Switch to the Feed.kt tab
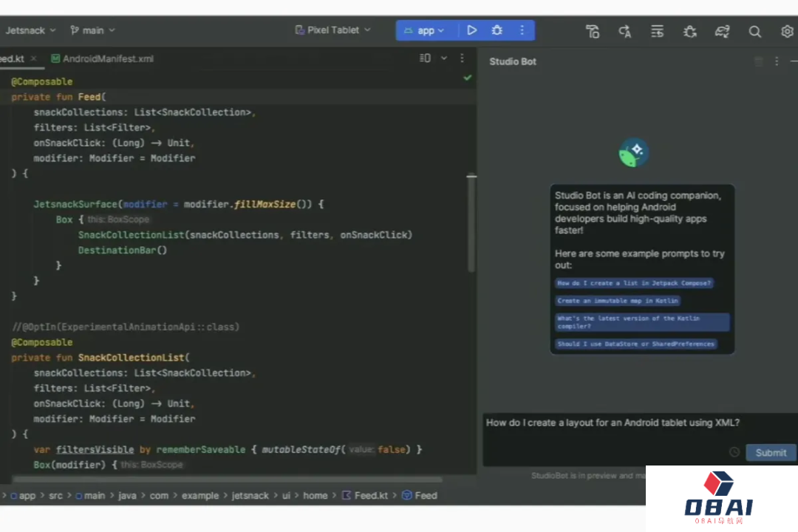798x532 pixels. tap(13, 58)
